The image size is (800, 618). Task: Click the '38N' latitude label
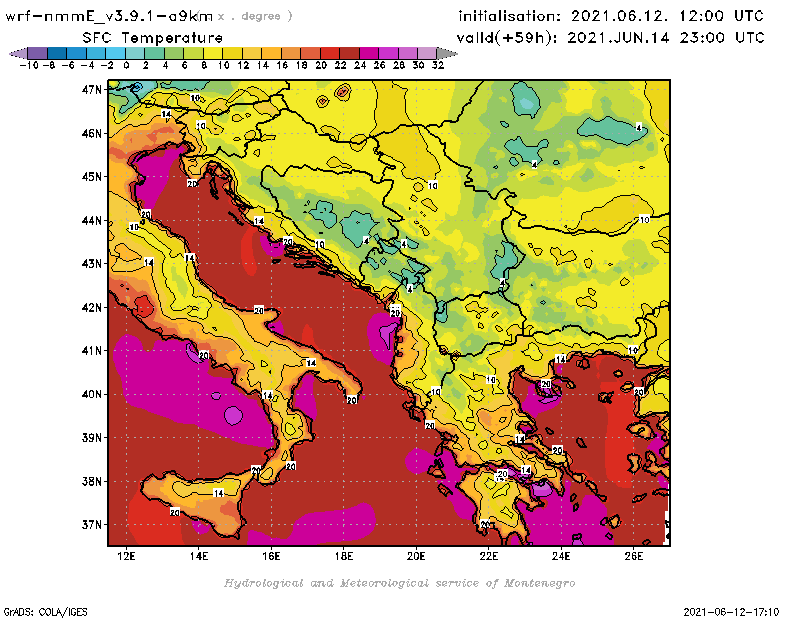point(92,481)
